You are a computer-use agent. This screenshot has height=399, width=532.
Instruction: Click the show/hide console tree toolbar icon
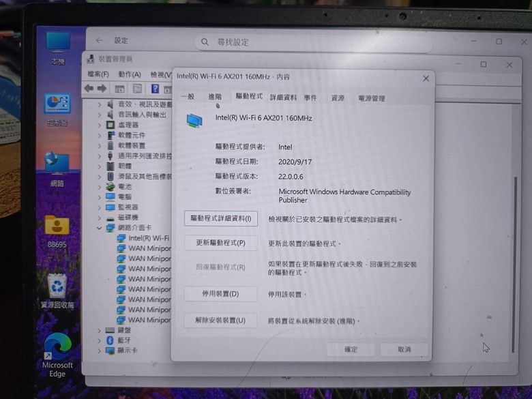119,89
